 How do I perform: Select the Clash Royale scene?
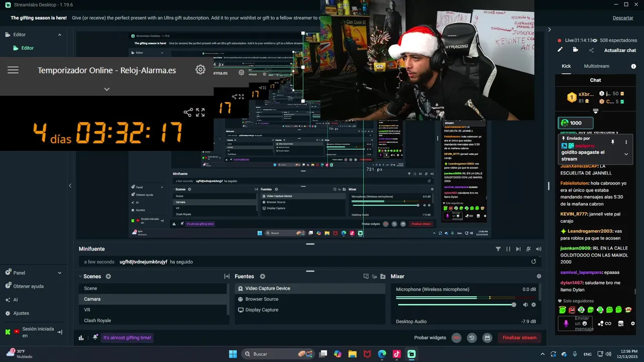coord(153,320)
